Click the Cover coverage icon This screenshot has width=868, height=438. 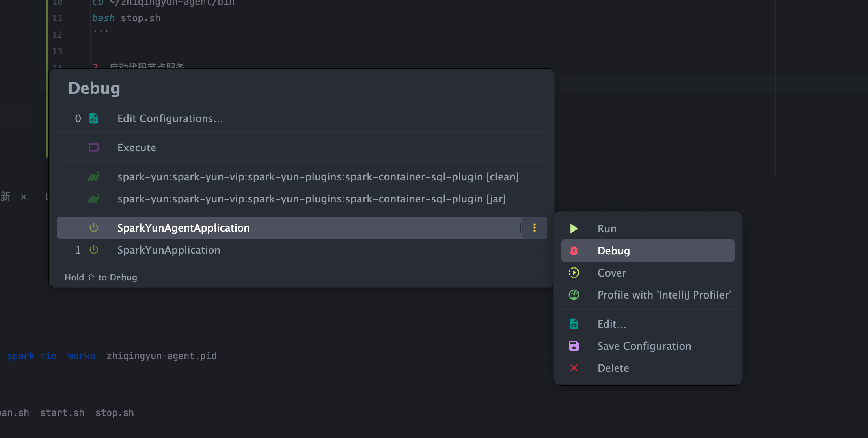coord(574,273)
